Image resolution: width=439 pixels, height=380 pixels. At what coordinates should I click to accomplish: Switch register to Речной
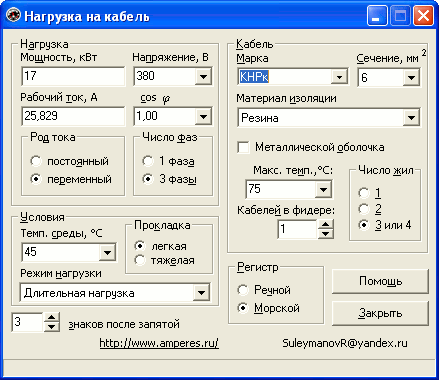tap(243, 290)
